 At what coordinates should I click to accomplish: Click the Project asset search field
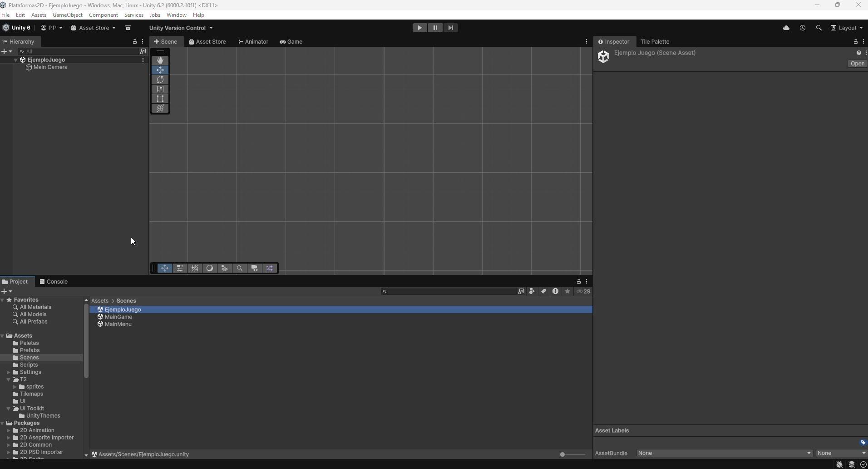tap(449, 291)
